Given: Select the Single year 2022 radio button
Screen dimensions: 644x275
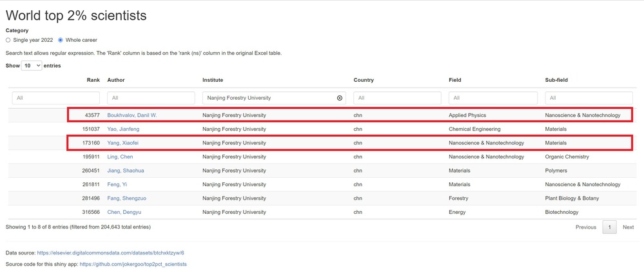Looking at the screenshot, I should [8, 40].
